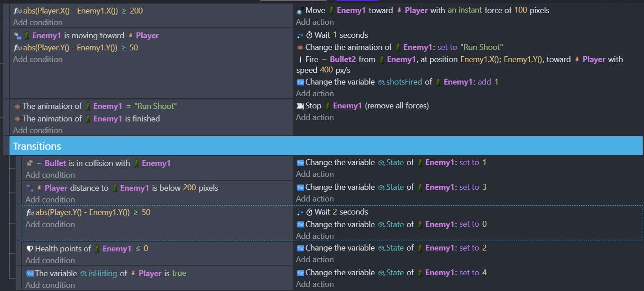Click Add condition under Health points condition
This screenshot has width=644, height=291.
tap(50, 260)
